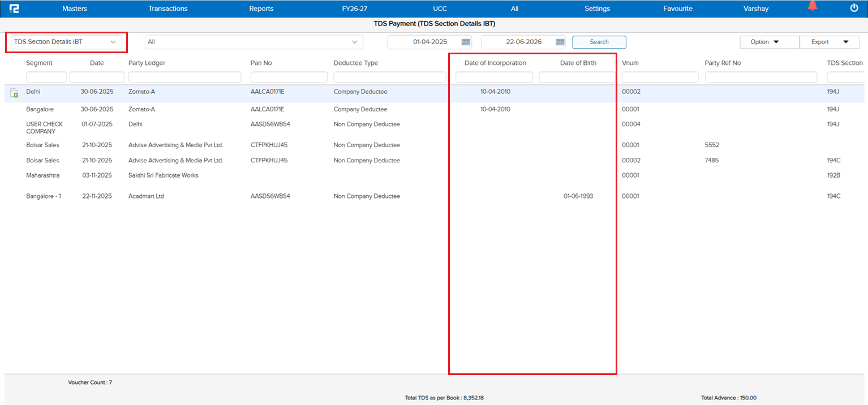This screenshot has height=405, width=868.
Task: Open the Export dropdown
Action: coord(830,42)
